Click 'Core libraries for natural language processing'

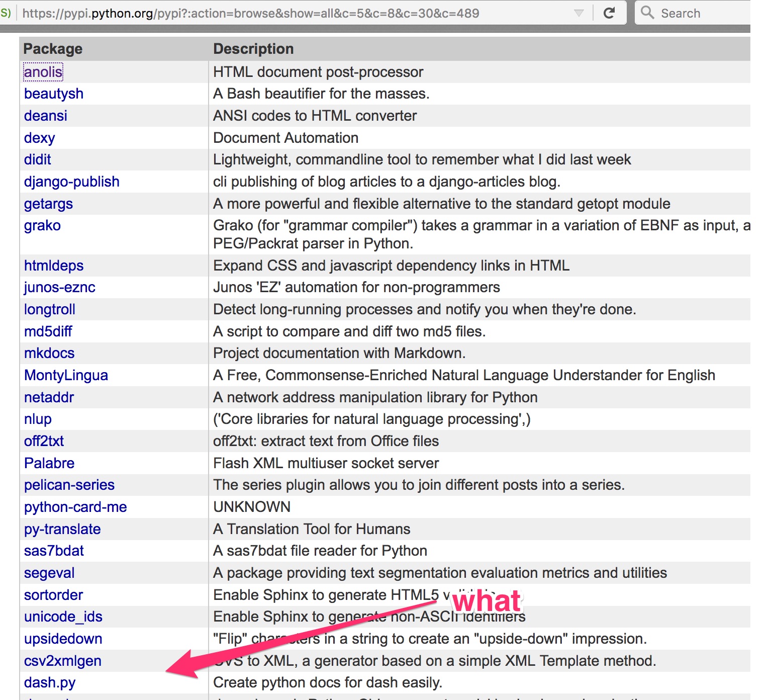(x=372, y=419)
